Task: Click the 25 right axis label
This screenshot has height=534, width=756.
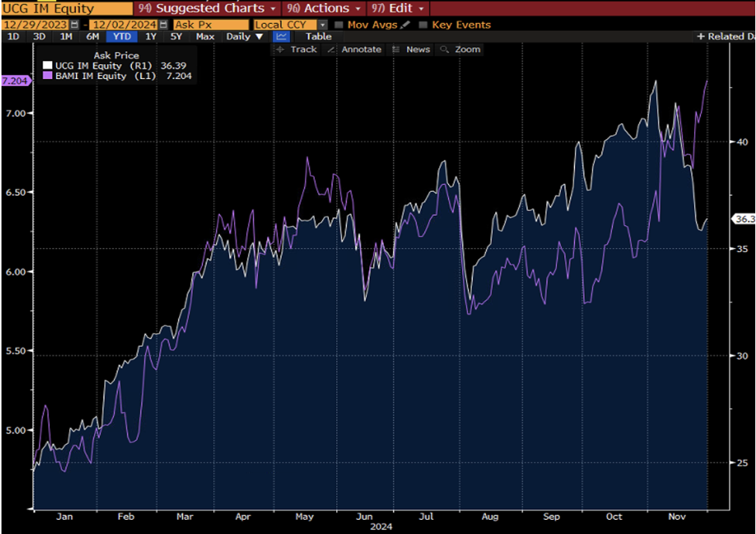Action: [x=743, y=462]
